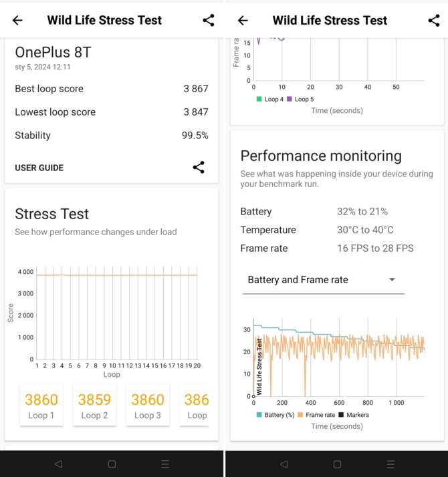The width and height of the screenshot is (448, 477).
Task: Tap Android home button on right phone
Action: point(337,464)
